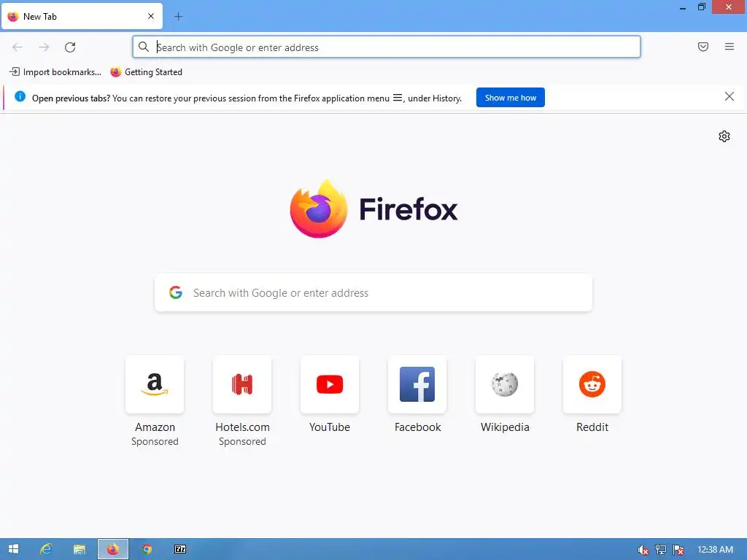Click the Firefox taskbar icon
747x560 pixels.
[113, 549]
